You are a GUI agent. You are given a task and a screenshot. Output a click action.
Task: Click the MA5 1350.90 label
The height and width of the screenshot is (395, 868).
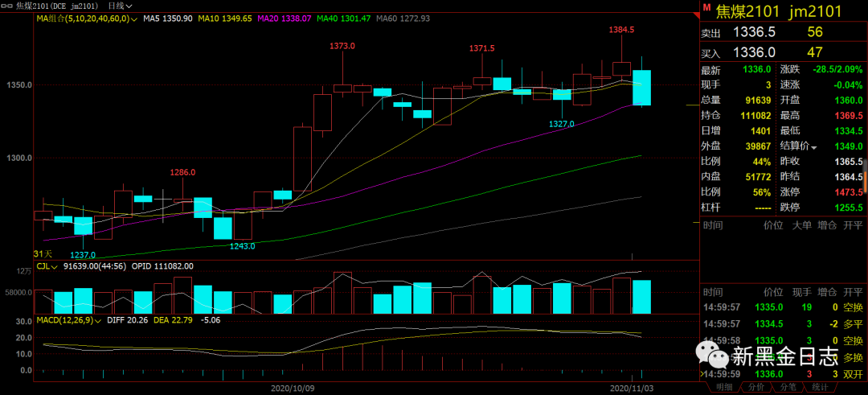click(x=168, y=19)
